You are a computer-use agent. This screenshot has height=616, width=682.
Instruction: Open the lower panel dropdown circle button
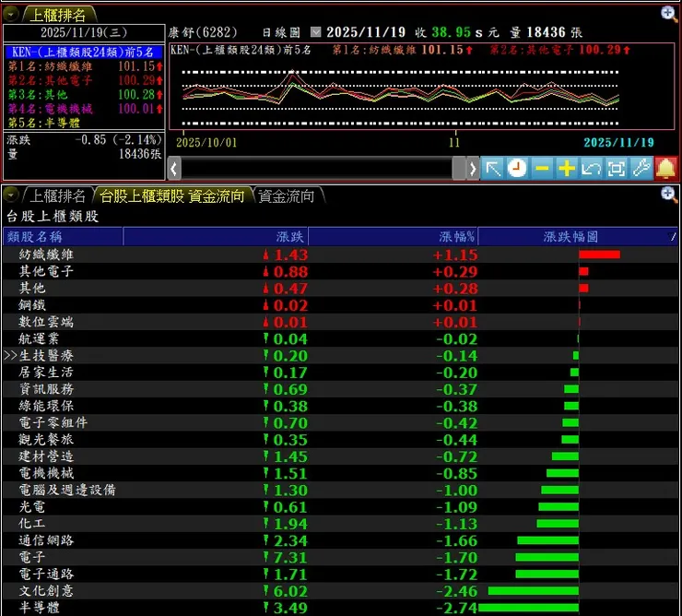10,195
